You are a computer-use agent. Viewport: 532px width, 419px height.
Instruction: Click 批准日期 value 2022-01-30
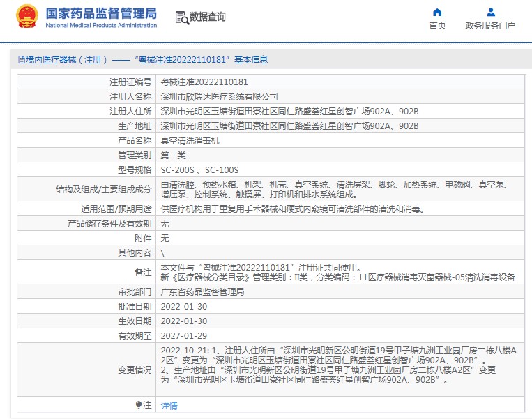(x=183, y=307)
